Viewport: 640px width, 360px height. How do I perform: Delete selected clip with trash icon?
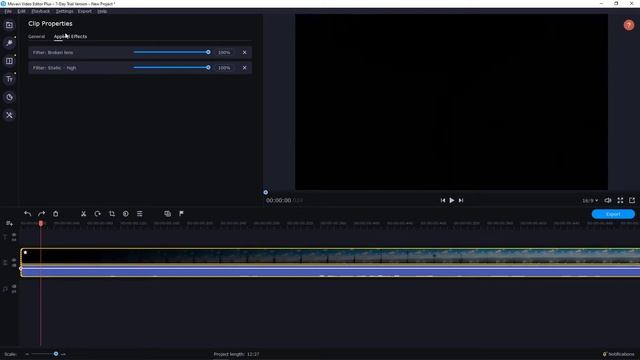click(56, 213)
